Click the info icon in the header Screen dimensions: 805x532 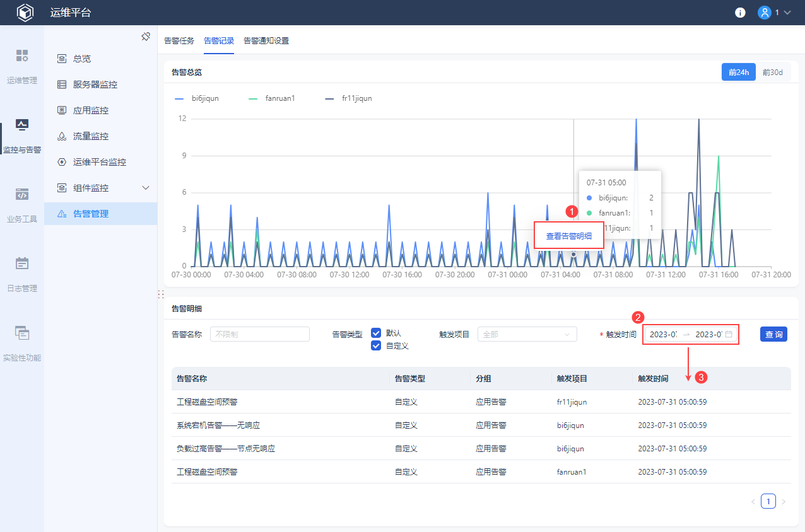coord(740,13)
